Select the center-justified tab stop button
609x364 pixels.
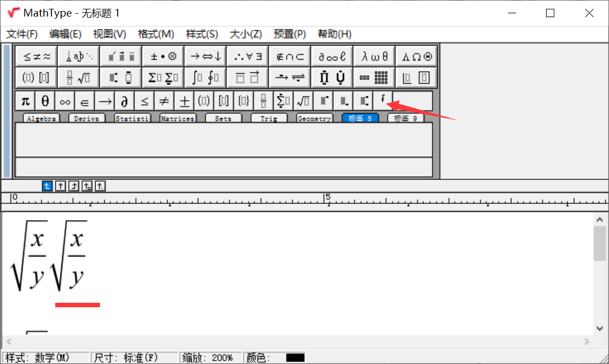[60, 186]
